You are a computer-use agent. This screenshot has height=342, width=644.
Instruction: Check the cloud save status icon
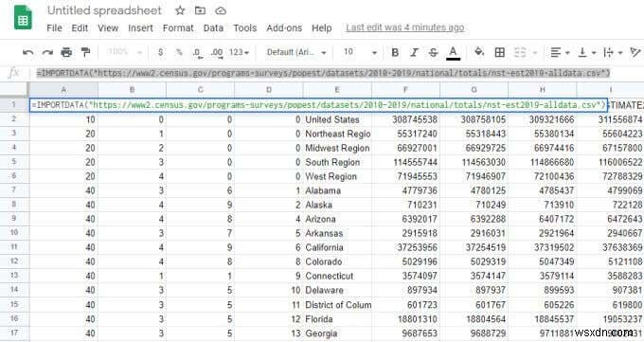click(221, 11)
